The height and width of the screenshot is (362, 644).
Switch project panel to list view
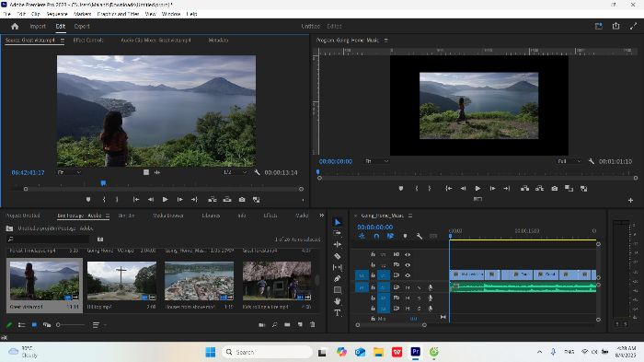pyautogui.click(x=22, y=324)
